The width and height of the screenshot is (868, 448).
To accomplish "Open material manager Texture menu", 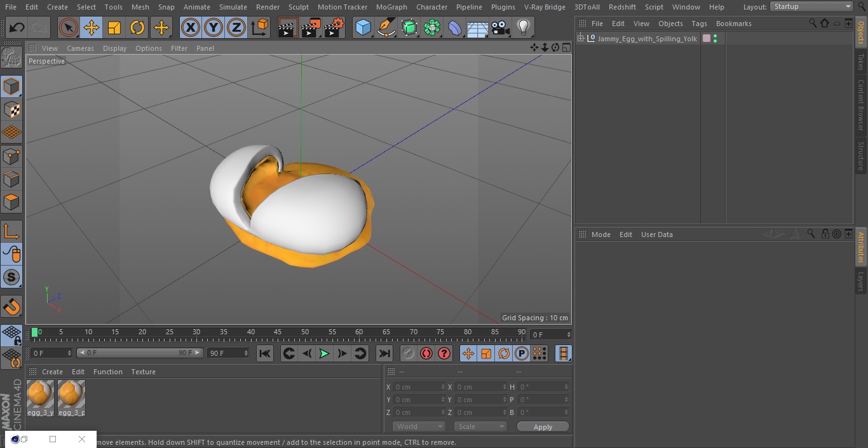I will pos(143,372).
